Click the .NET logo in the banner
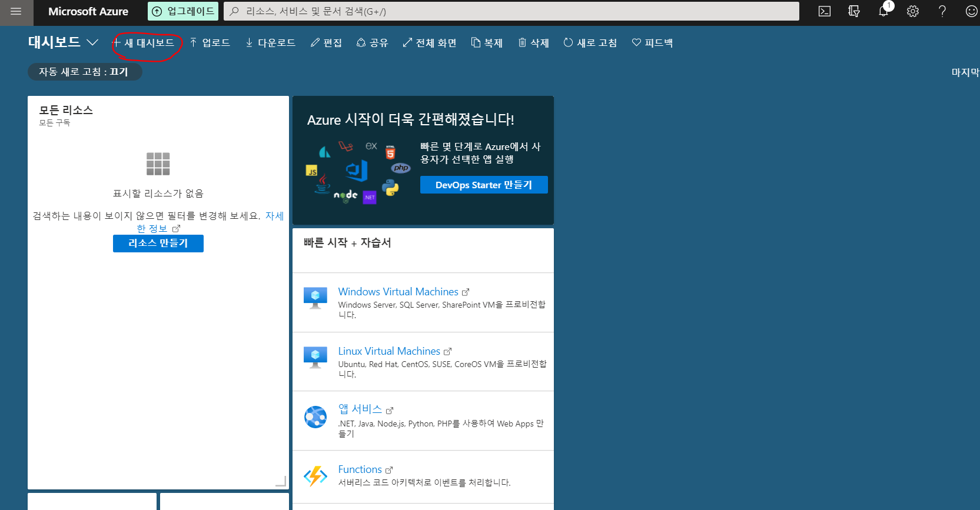 coord(370,197)
